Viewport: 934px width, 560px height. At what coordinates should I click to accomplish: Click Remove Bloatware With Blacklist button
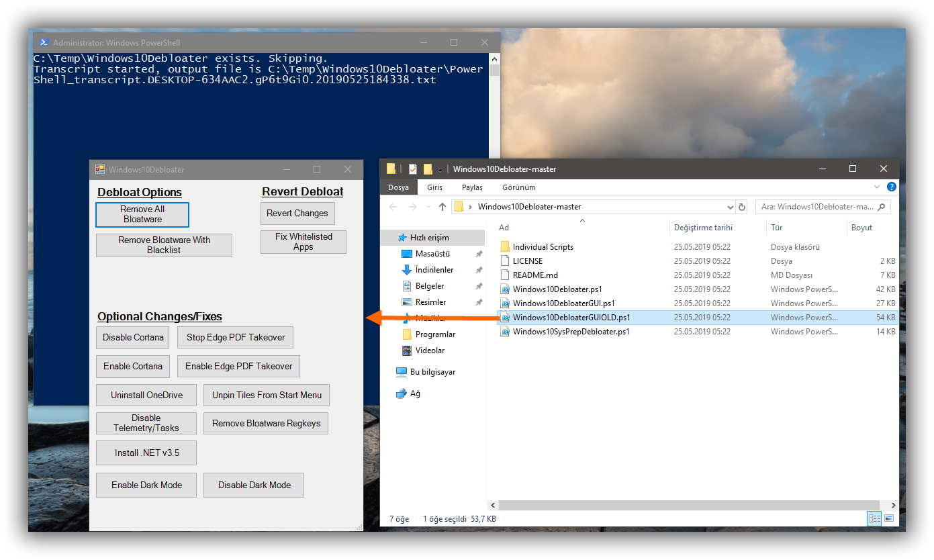[x=164, y=245]
